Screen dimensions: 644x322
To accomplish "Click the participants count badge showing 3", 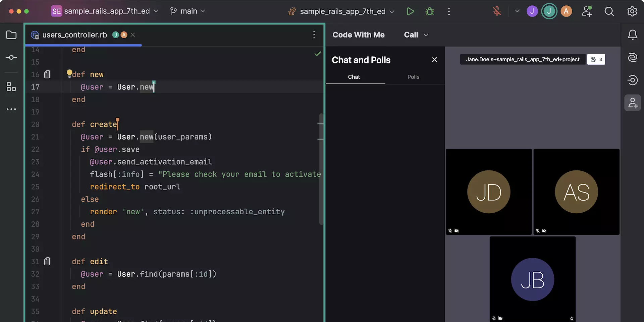I will click(596, 59).
